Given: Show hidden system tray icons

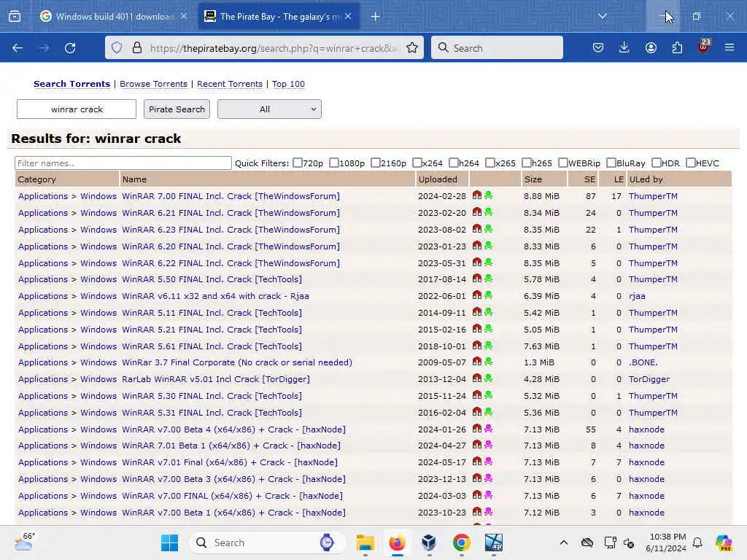Looking at the screenshot, I should tap(564, 542).
